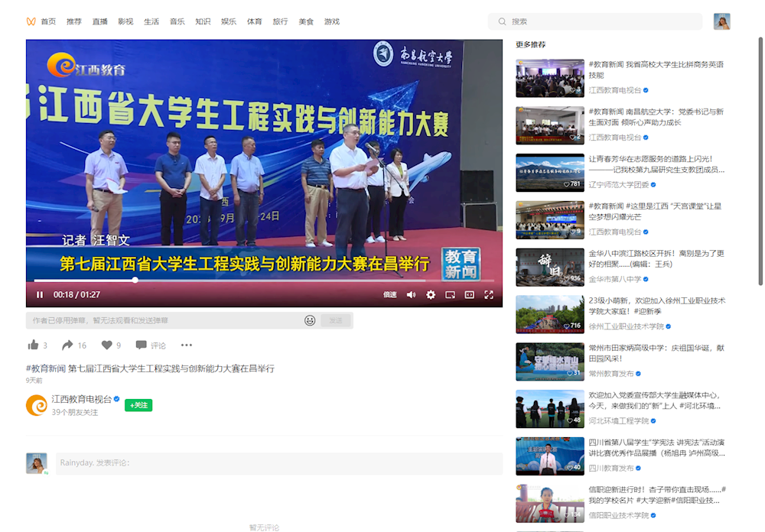This screenshot has width=765, height=532.
Task: Open playback speed 倍速 menu
Action: coord(390,295)
